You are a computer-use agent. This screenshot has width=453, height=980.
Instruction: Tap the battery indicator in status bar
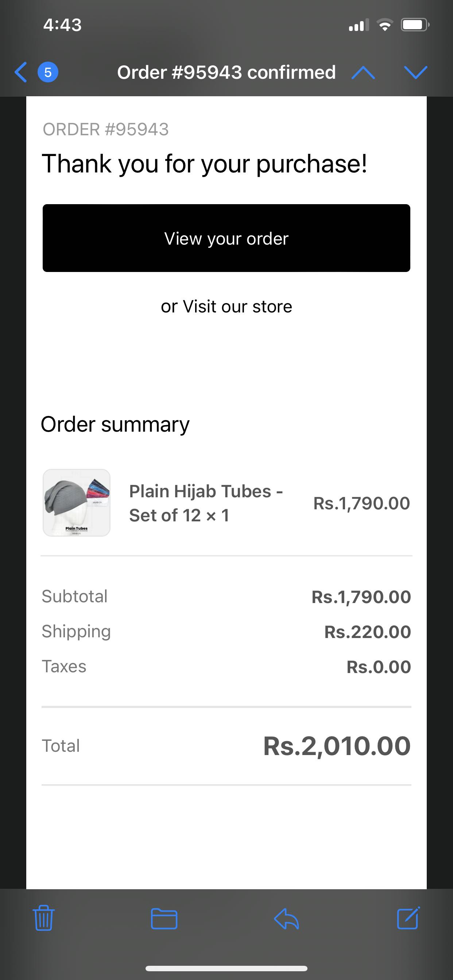pos(415,25)
